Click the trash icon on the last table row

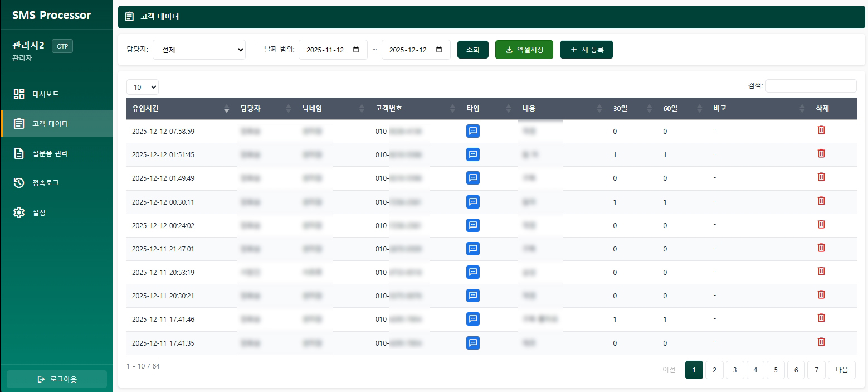click(821, 342)
